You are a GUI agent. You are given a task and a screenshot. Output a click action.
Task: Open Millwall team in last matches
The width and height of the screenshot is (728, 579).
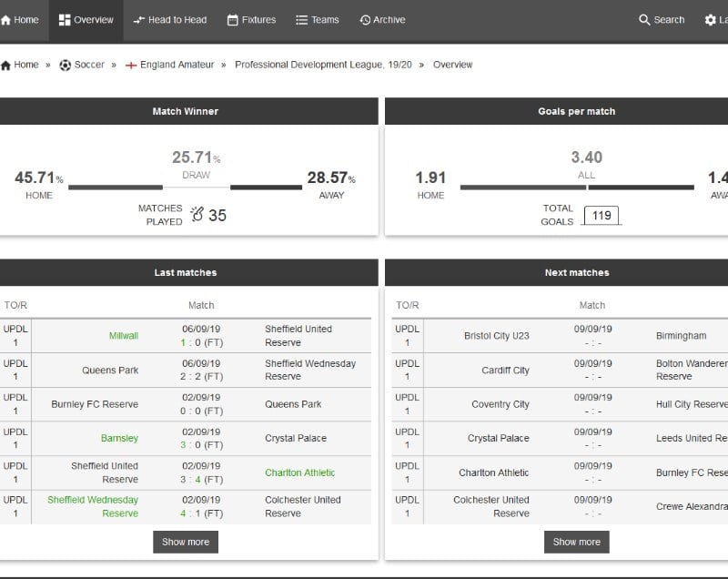tap(124, 336)
